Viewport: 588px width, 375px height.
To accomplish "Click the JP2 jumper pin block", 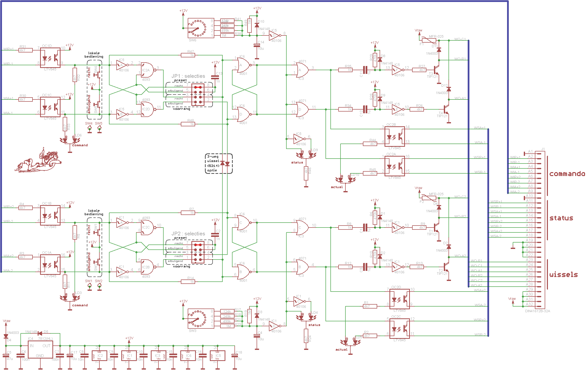I will coord(198,252).
